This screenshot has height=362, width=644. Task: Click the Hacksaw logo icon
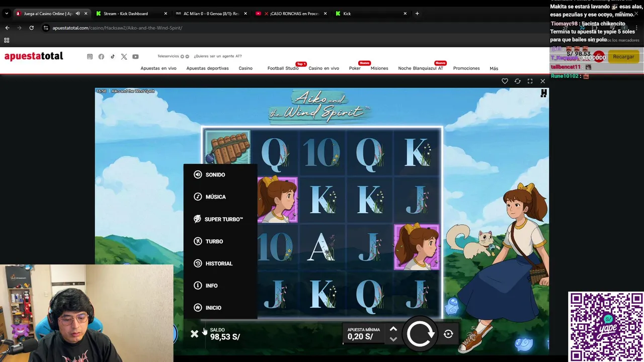coord(543,93)
